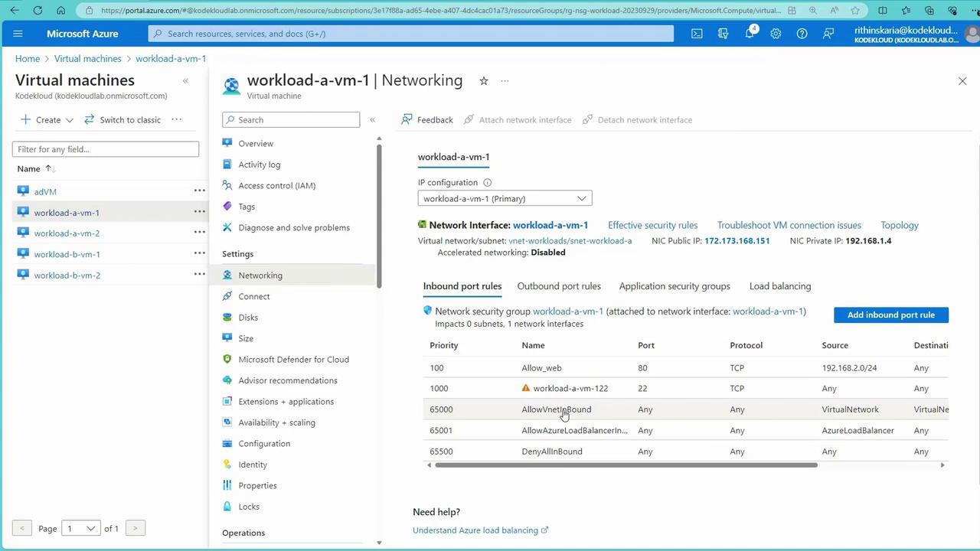Image resolution: width=980 pixels, height=551 pixels.
Task: Click the NIC Public IP 172.173.168.151
Action: point(737,240)
